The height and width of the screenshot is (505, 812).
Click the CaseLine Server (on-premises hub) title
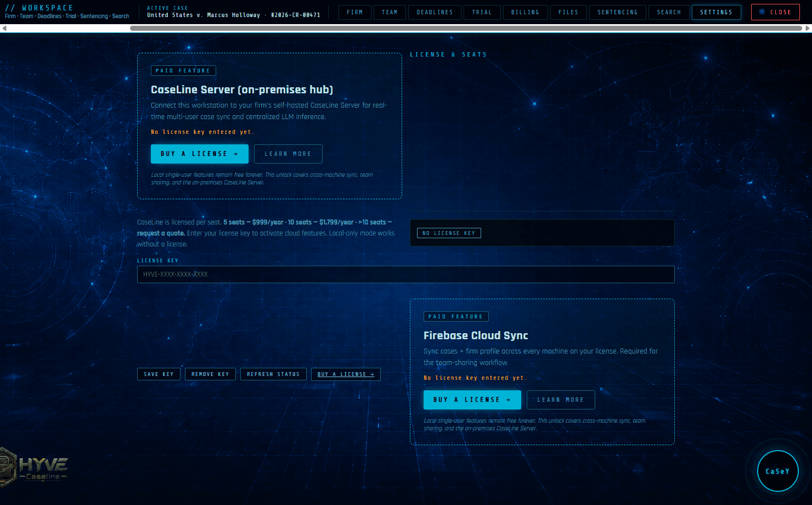click(242, 89)
